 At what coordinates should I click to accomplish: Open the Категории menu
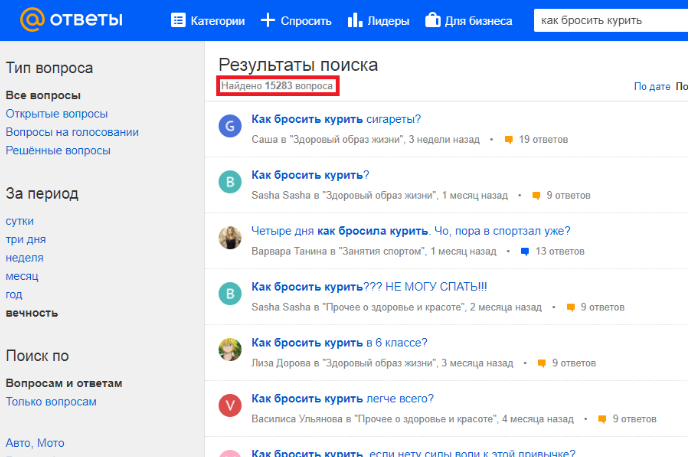tap(207, 21)
